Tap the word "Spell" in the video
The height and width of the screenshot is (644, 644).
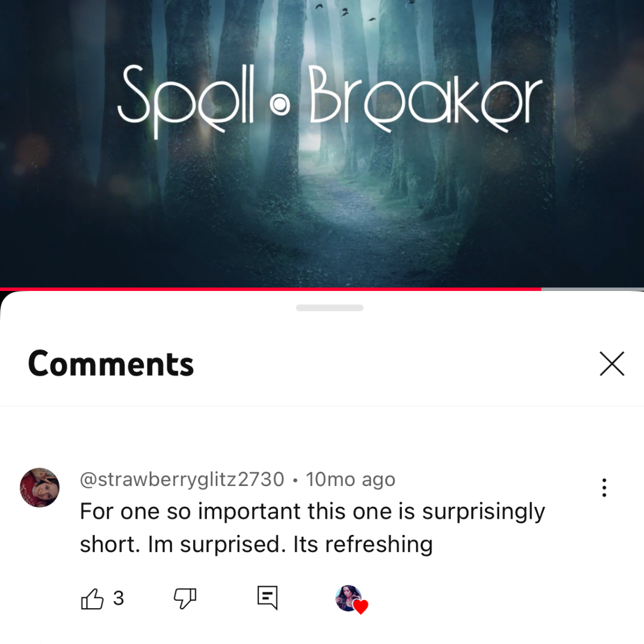tap(185, 101)
